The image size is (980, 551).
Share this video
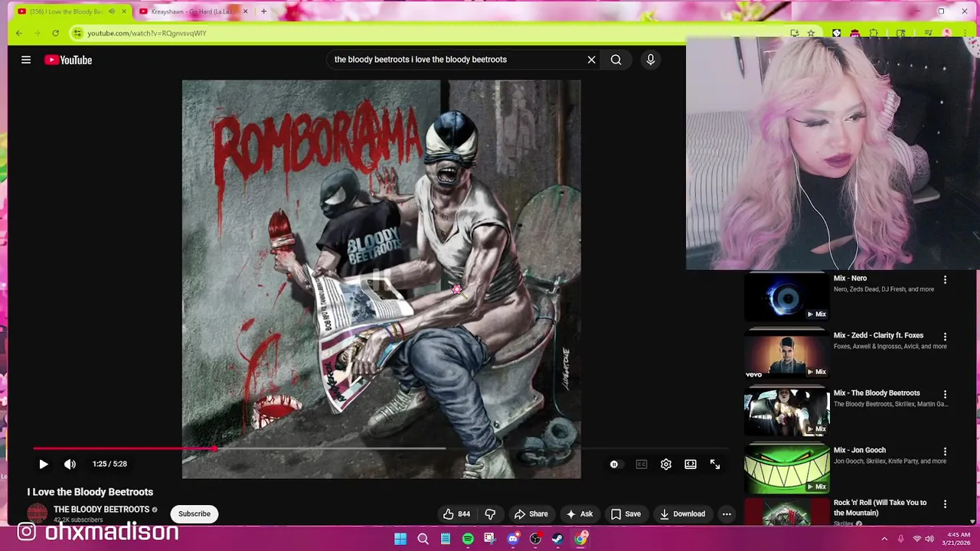(x=531, y=514)
